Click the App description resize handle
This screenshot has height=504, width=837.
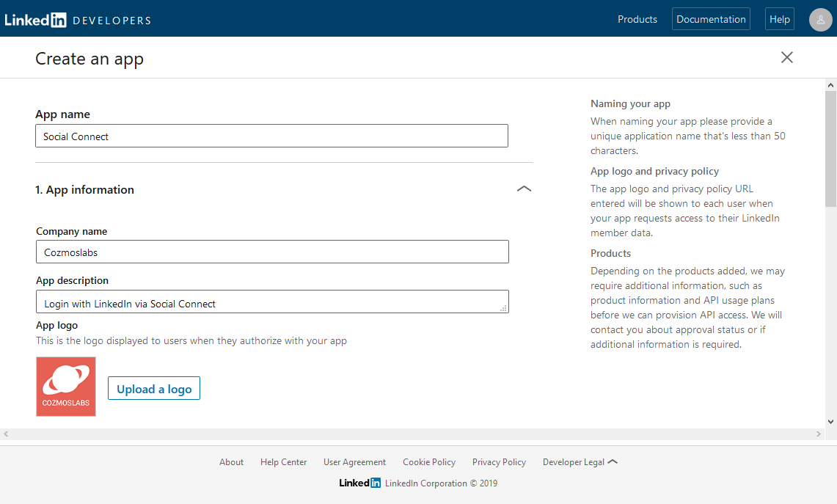pyautogui.click(x=503, y=309)
